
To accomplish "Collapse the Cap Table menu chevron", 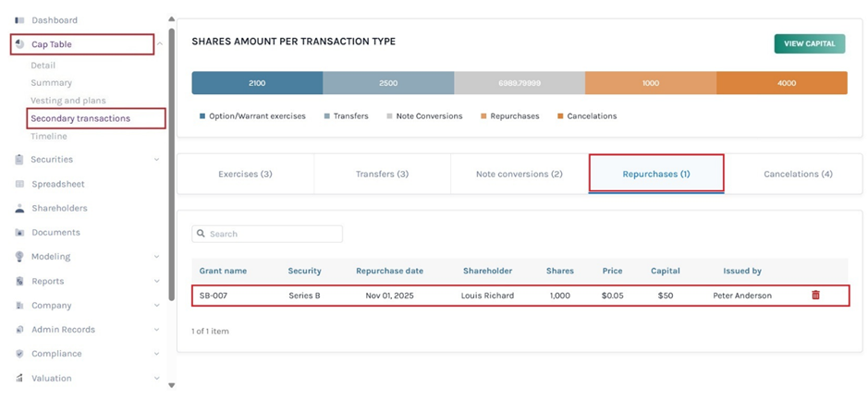I will point(158,44).
